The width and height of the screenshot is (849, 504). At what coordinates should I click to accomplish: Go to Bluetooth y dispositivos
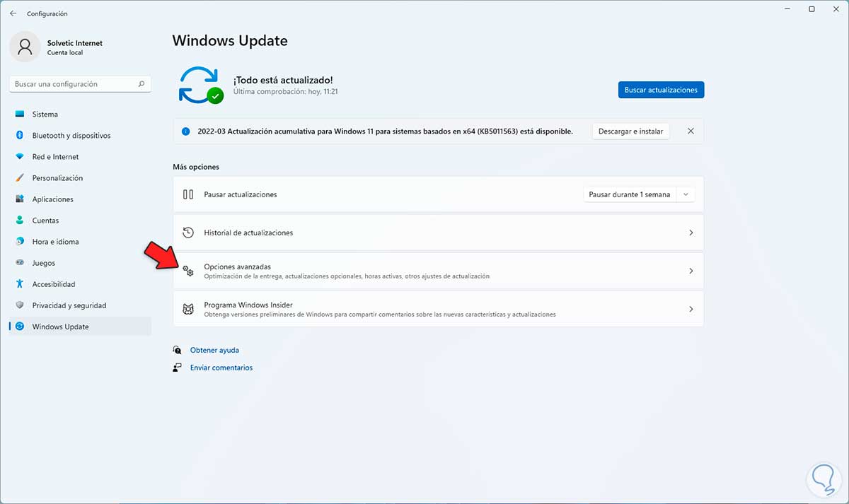(80, 136)
